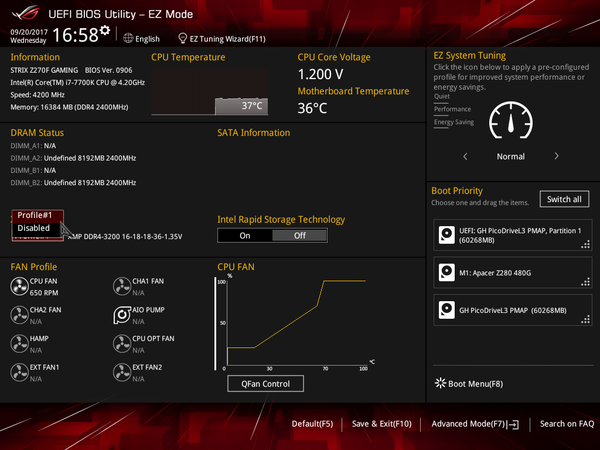Image resolution: width=600 pixels, height=450 pixels.
Task: Choose Save & Exit(F10)
Action: click(x=382, y=424)
